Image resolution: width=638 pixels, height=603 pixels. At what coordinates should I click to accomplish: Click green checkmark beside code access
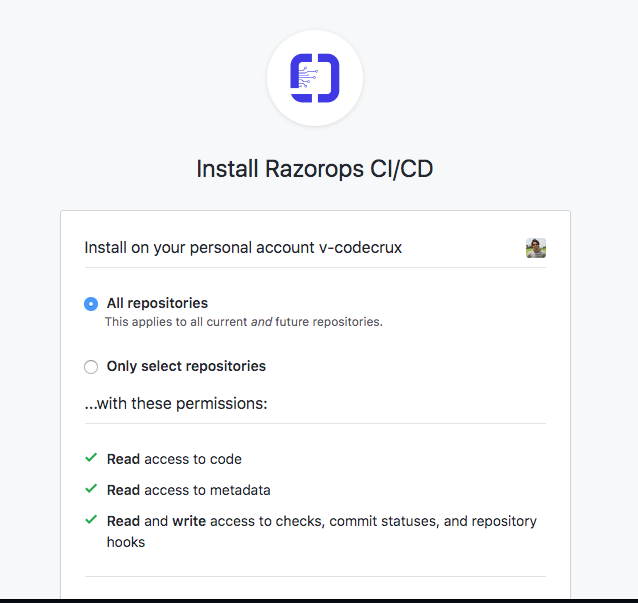[91, 458]
